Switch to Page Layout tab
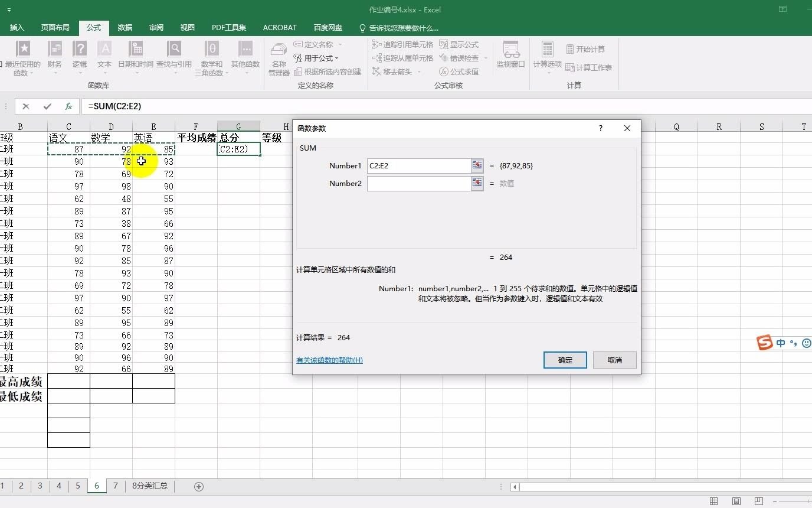The height and width of the screenshot is (508, 812). 55,28
